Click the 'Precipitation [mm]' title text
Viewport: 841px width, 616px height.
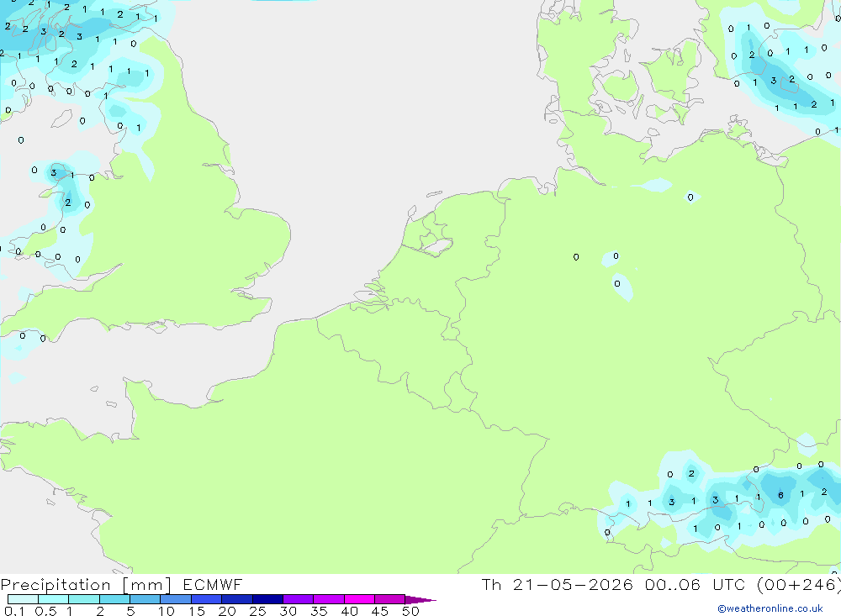[x=86, y=585]
